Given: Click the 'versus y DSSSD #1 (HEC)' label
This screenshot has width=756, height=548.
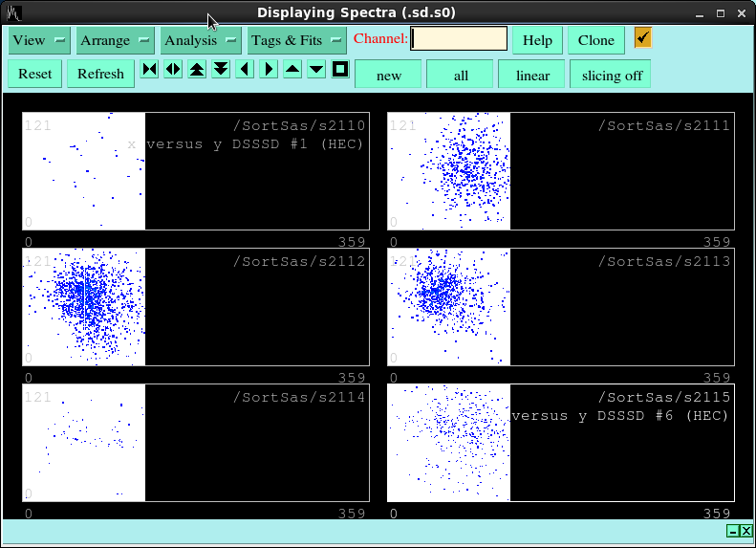Looking at the screenshot, I should pyautogui.click(x=254, y=144).
